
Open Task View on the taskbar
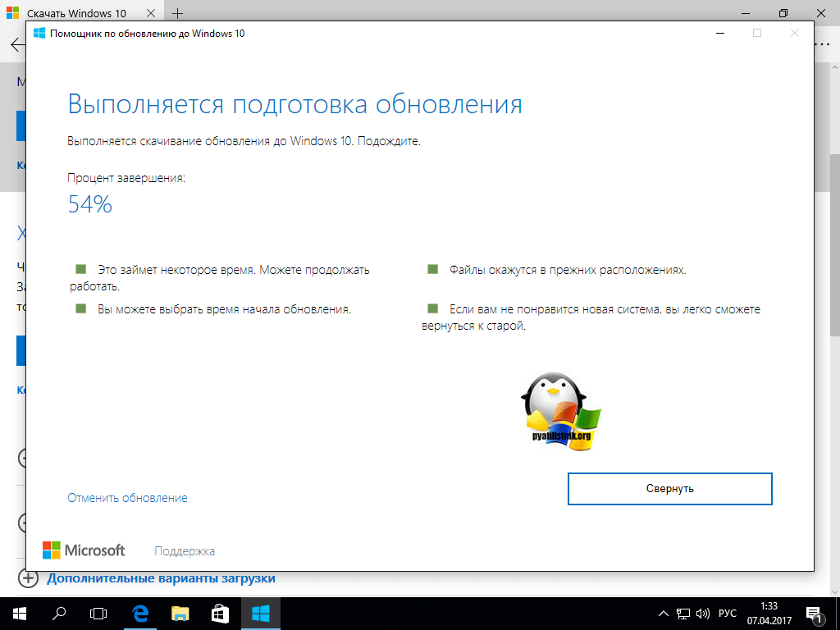tap(98, 614)
